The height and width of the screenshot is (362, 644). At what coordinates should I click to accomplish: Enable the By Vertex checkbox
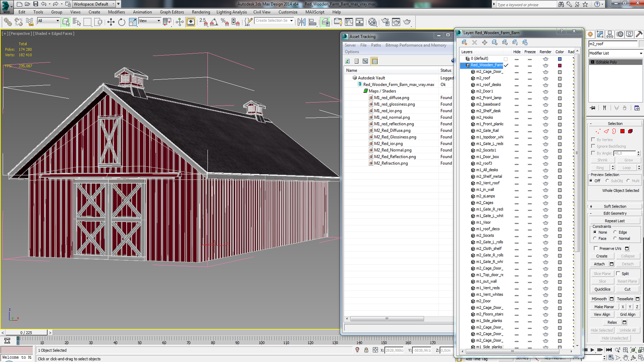coord(593,139)
